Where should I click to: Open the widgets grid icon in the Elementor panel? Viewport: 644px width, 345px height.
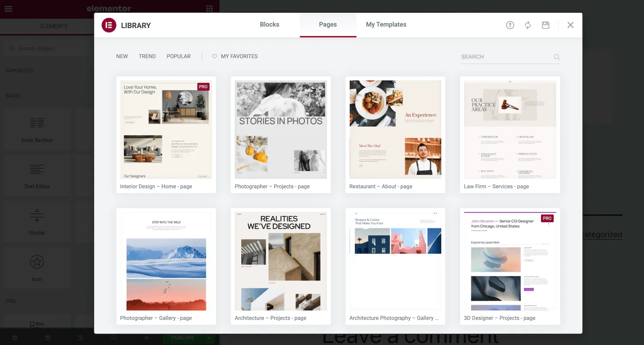pos(210,9)
